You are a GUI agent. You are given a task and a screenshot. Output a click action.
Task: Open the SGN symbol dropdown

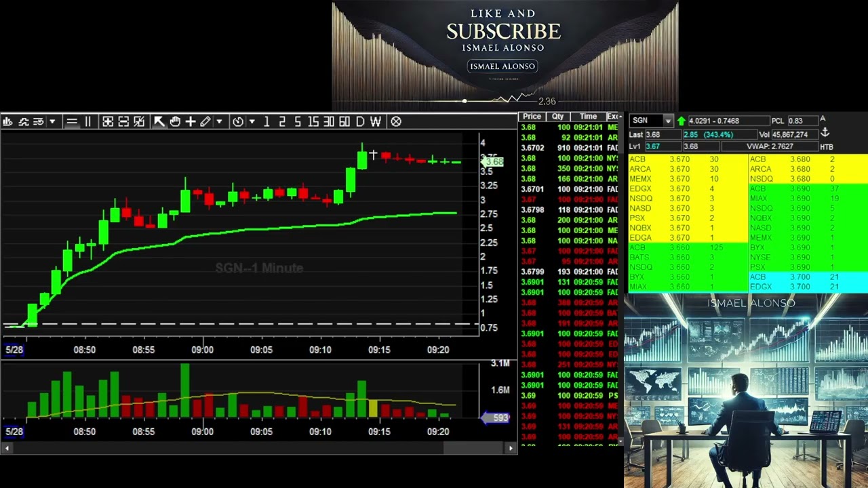pos(668,121)
